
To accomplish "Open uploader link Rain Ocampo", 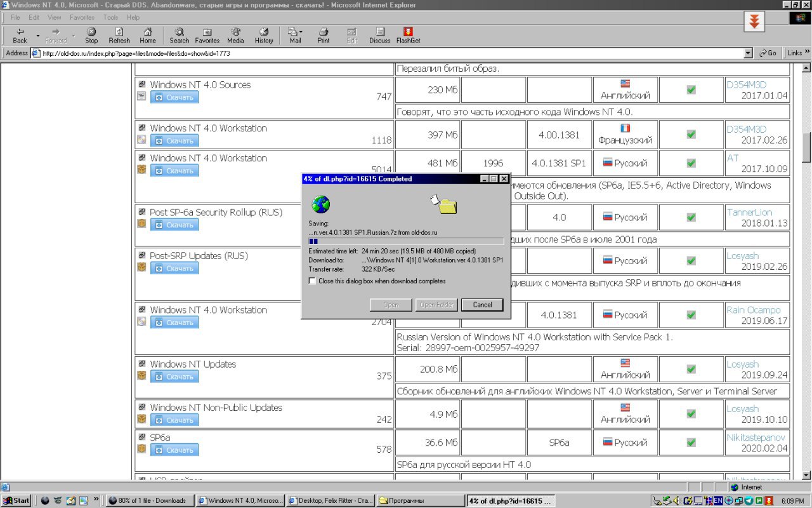I will coord(754,310).
